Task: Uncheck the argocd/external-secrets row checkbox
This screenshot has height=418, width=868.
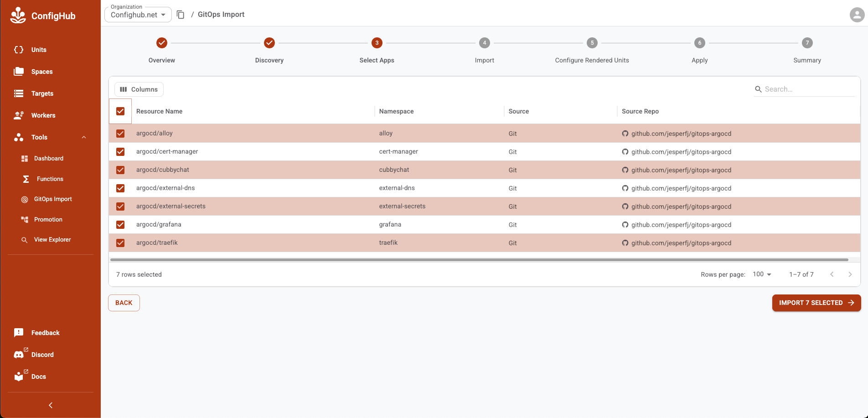Action: 120,206
